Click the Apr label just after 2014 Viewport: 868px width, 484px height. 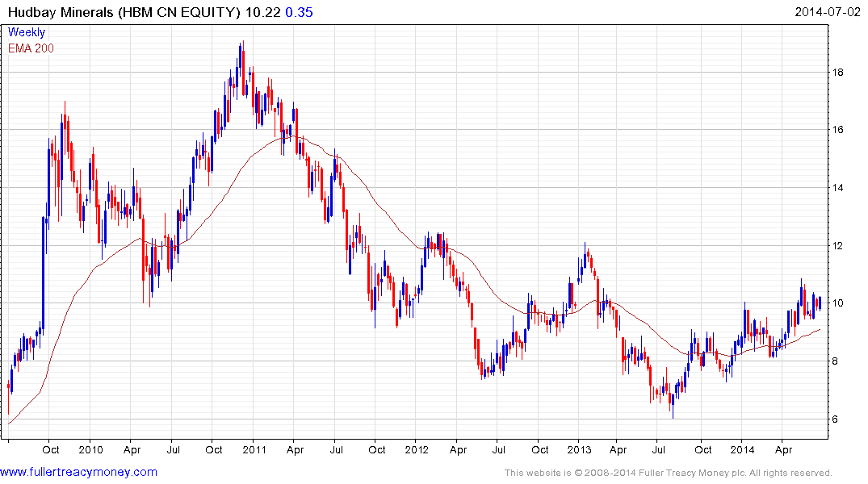click(x=783, y=450)
